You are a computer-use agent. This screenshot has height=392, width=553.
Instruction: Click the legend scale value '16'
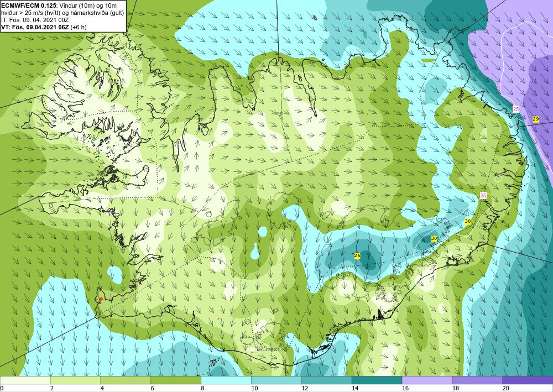(x=405, y=388)
